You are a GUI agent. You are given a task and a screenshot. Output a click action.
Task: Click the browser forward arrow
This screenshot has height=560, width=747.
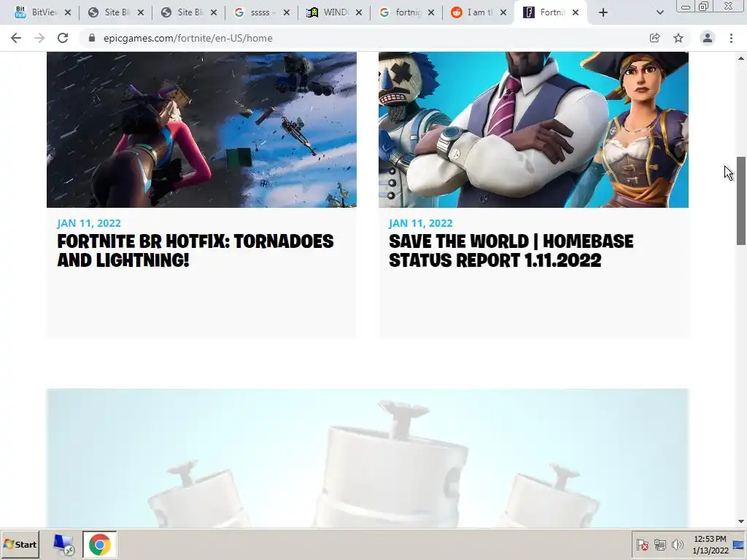tap(39, 38)
